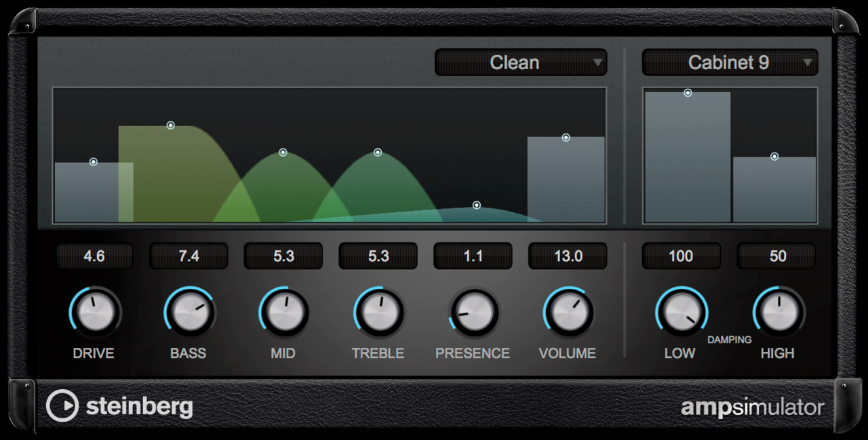Click the LOW label
This screenshot has width=868, height=440.
click(679, 353)
